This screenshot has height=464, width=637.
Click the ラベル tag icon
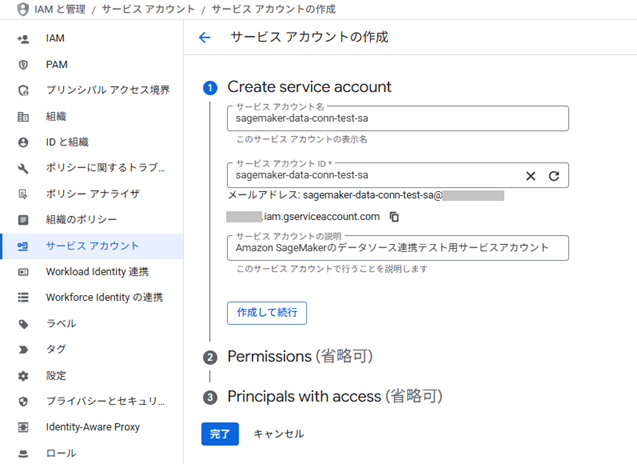(23, 324)
